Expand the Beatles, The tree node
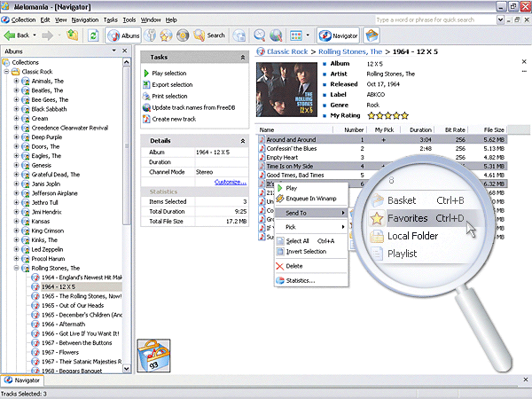This screenshot has width=532, height=399. pyautogui.click(x=16, y=90)
